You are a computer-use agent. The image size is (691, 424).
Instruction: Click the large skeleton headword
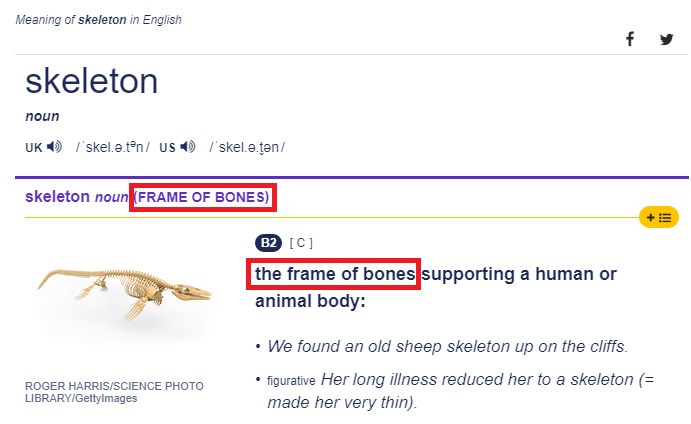[x=91, y=81]
